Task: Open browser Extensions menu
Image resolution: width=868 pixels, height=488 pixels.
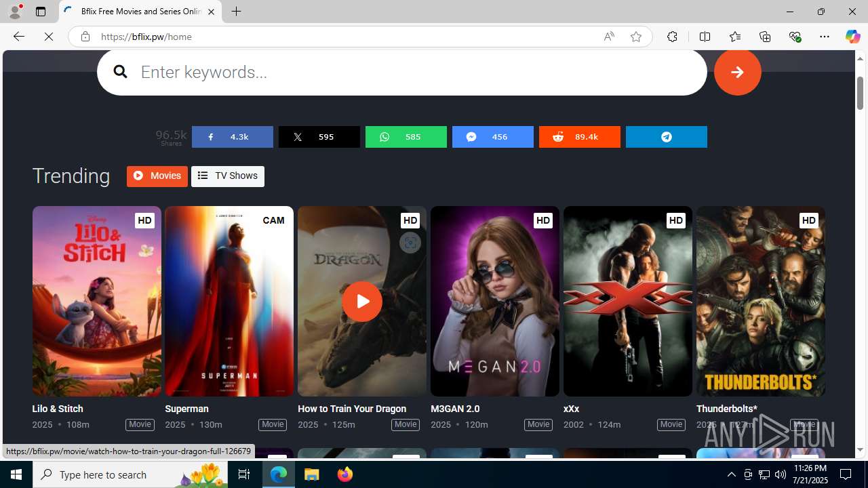Action: tap(672, 37)
